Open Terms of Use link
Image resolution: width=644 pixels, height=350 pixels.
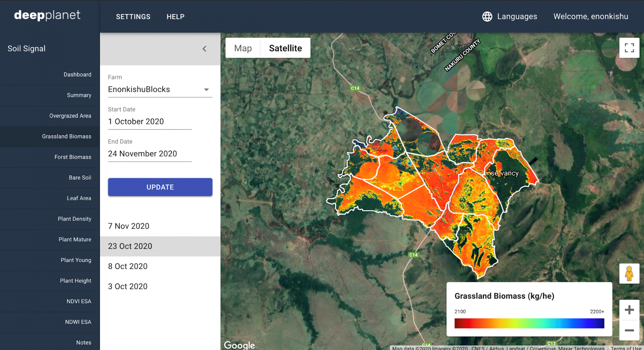click(x=626, y=348)
